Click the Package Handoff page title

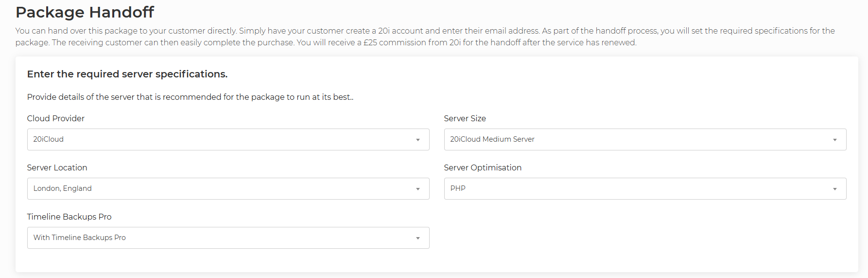pyautogui.click(x=85, y=12)
